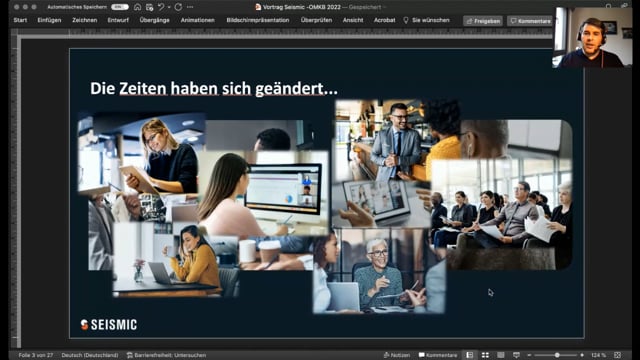
Task: Open the Einfügen ribbon tab
Action: click(49, 20)
